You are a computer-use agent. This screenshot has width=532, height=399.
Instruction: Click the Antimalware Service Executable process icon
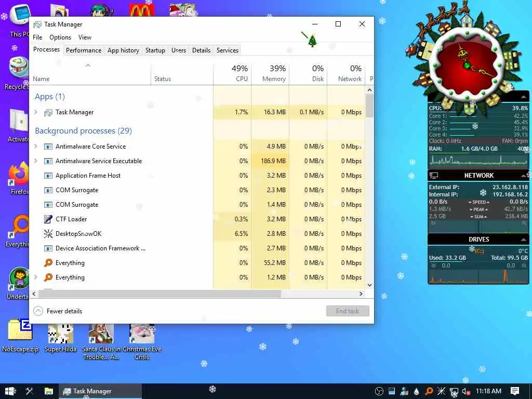(x=48, y=161)
